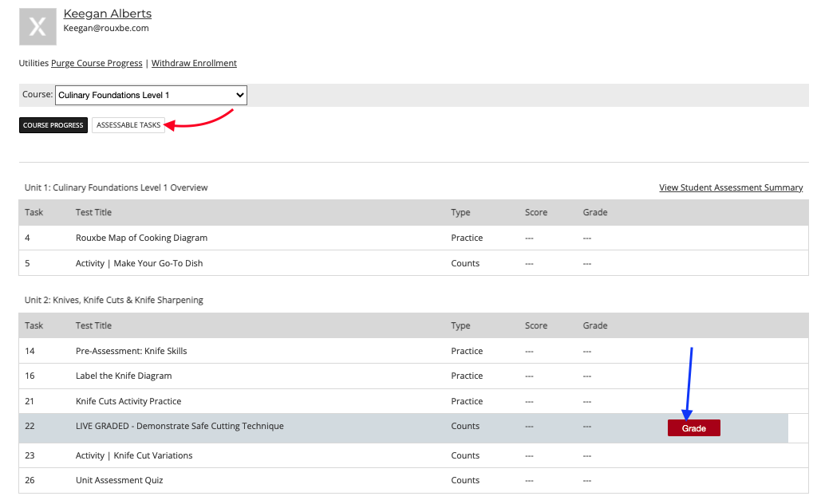
Task: Switch to Course Progress tab
Action: pos(53,125)
